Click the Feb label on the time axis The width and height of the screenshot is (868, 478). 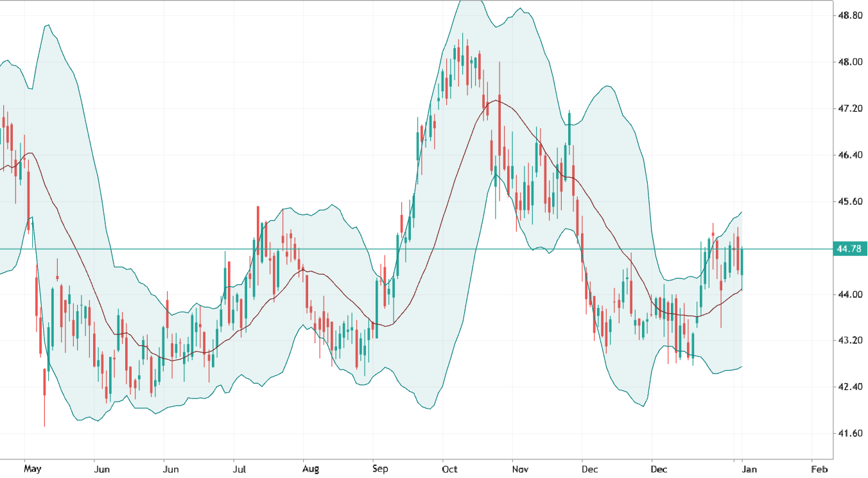coord(820,469)
